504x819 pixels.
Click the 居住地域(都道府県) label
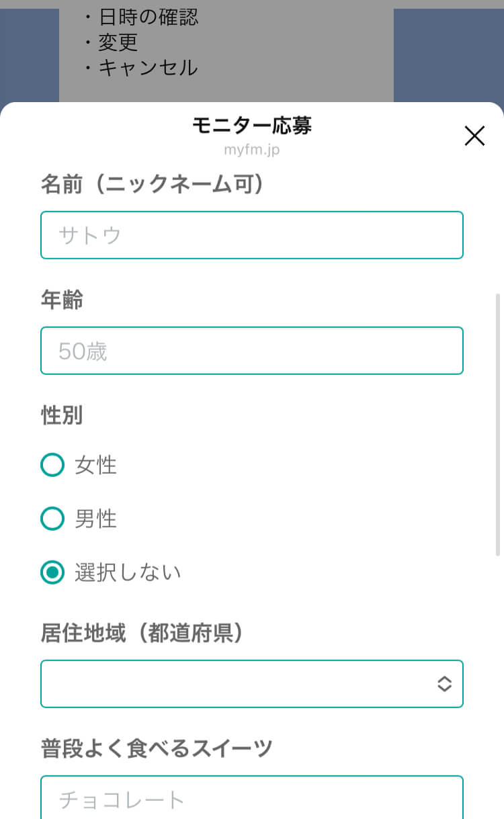click(142, 633)
